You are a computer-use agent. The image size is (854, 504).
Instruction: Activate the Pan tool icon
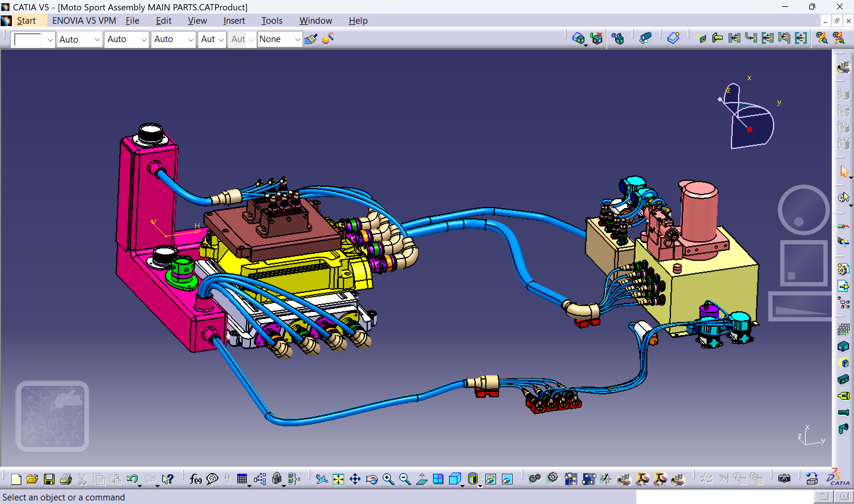[355, 479]
